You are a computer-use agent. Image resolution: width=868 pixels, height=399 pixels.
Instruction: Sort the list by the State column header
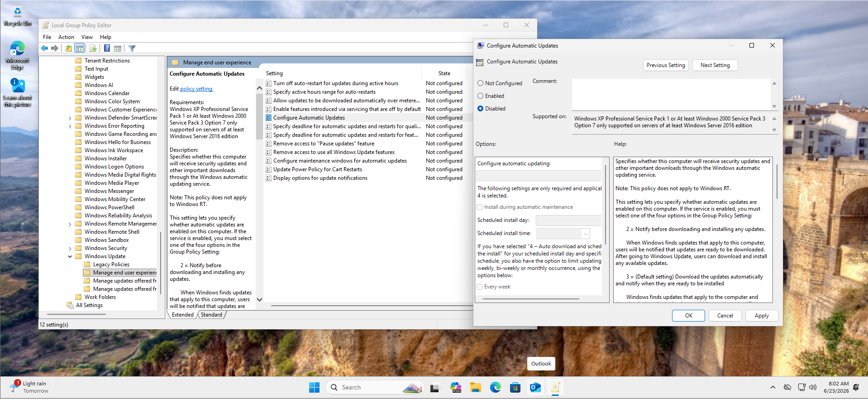[444, 73]
